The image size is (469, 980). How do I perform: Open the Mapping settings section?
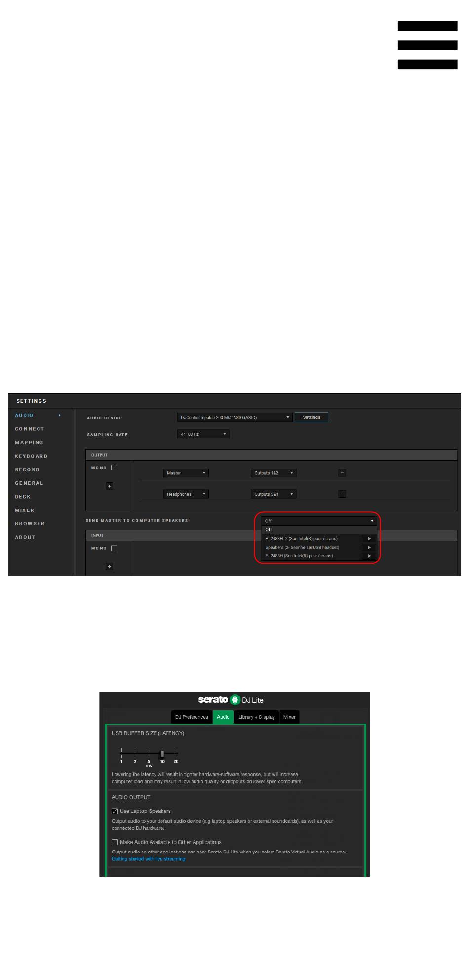click(29, 443)
